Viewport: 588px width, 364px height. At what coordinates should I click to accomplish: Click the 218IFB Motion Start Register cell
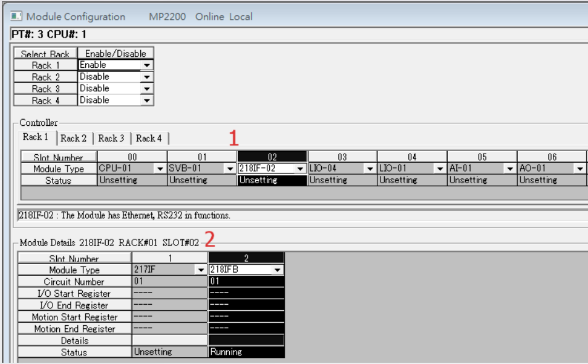pyautogui.click(x=246, y=316)
